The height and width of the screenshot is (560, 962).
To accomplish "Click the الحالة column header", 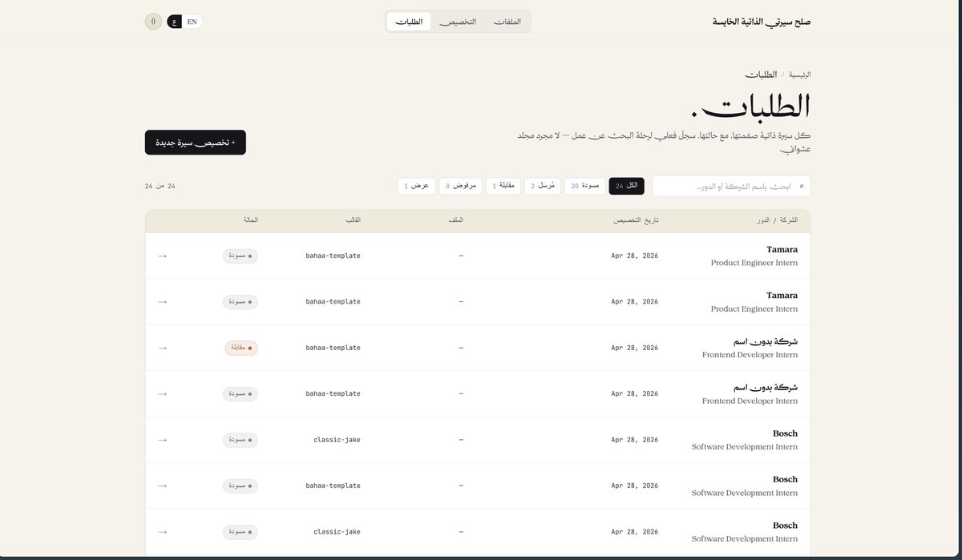I will click(250, 220).
